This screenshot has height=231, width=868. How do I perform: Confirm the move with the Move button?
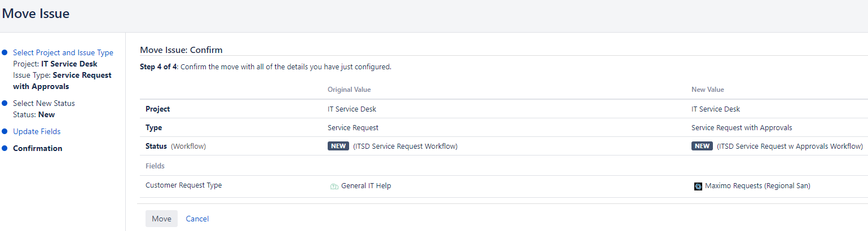tap(161, 219)
